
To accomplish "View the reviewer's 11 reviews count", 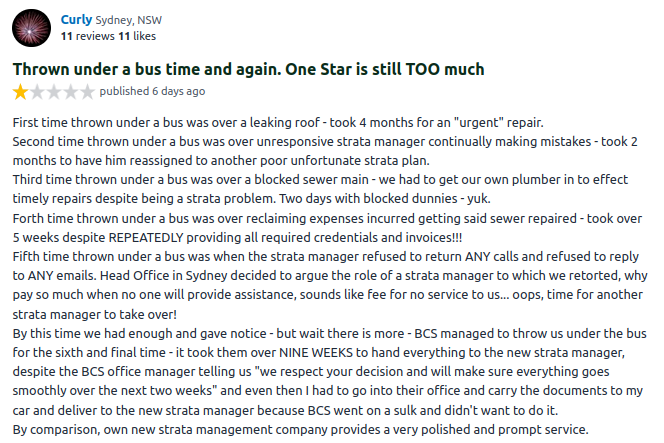I will (x=83, y=36).
